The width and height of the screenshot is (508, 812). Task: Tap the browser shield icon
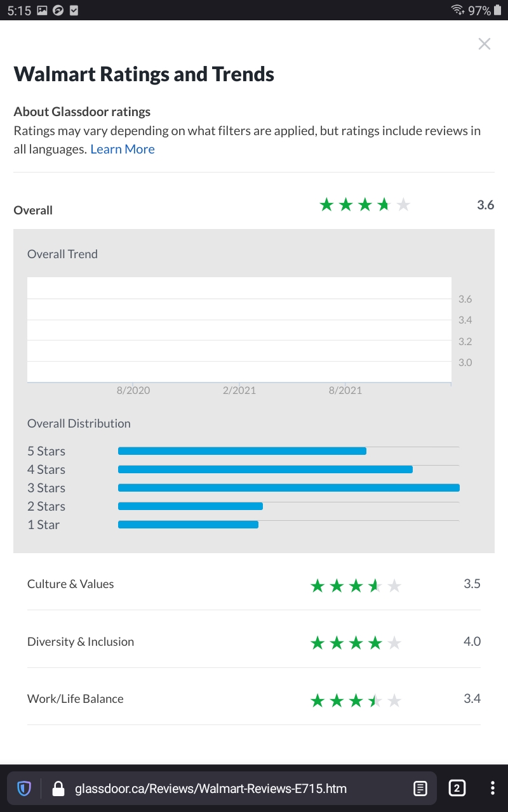pos(24,789)
